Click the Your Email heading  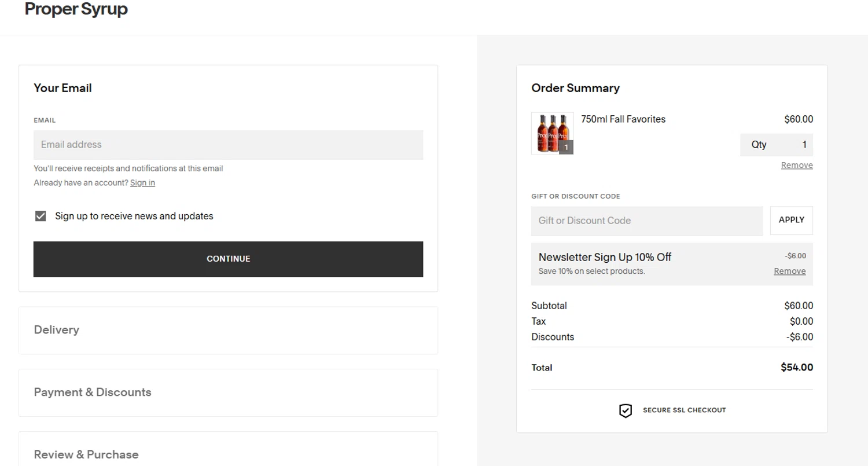[x=62, y=88]
